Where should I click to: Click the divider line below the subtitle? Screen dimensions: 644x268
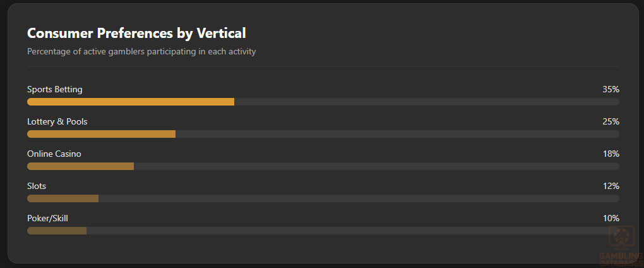(323, 66)
